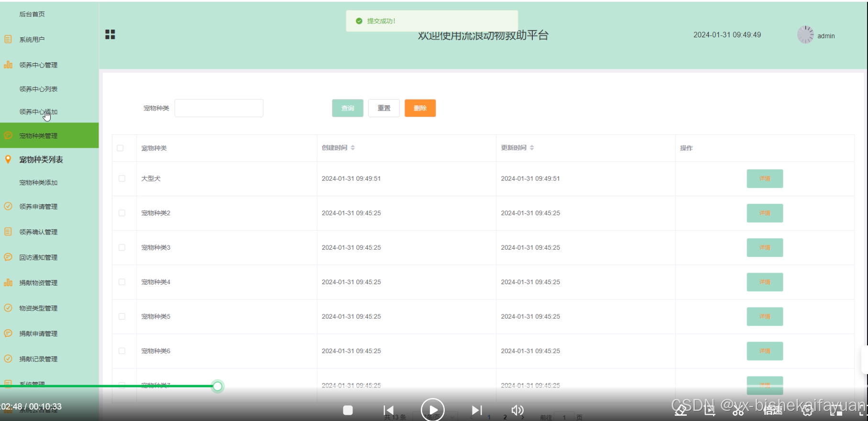Click the scissors clip icon in player bar

coord(738,410)
